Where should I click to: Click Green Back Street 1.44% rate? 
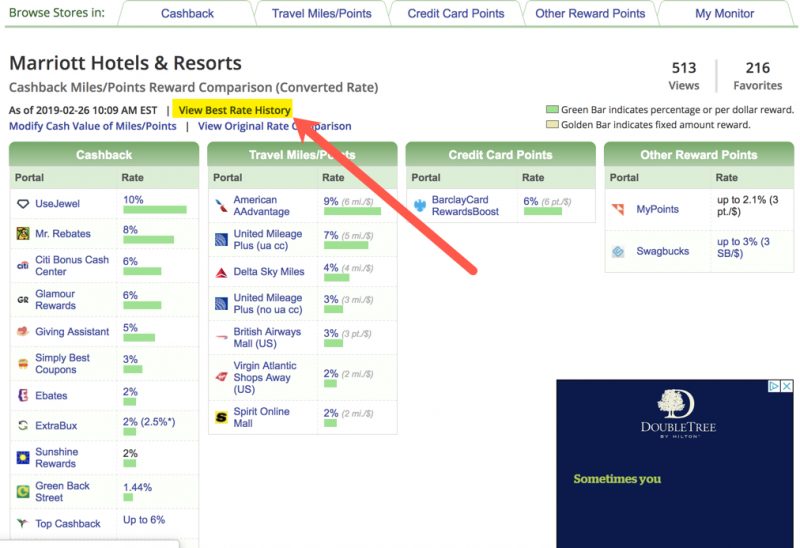point(137,487)
